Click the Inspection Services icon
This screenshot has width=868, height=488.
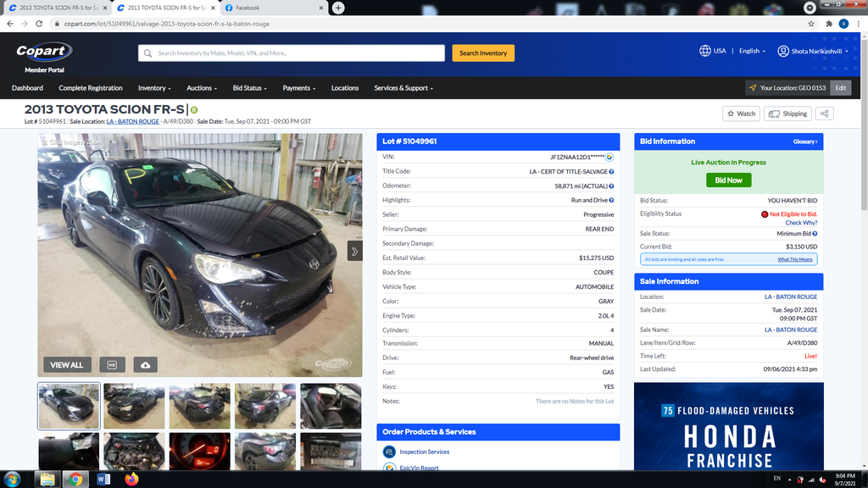(x=389, y=452)
